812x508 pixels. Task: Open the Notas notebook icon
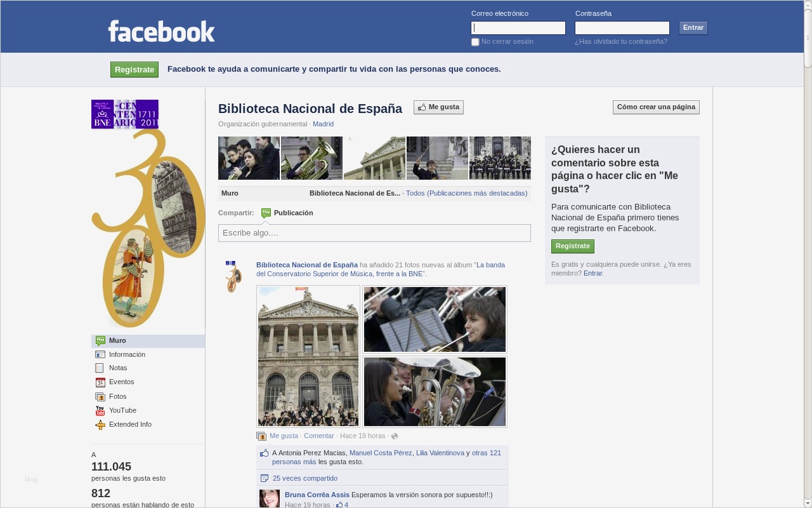coord(100,368)
